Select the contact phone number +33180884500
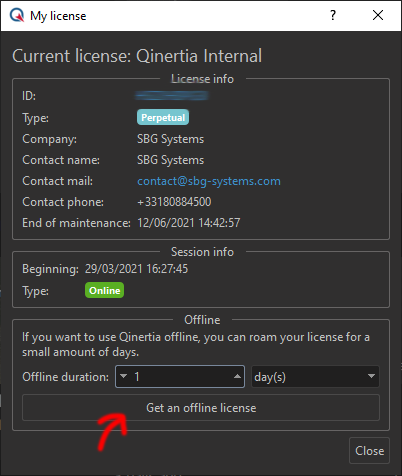This screenshot has height=476, width=402. (x=174, y=202)
